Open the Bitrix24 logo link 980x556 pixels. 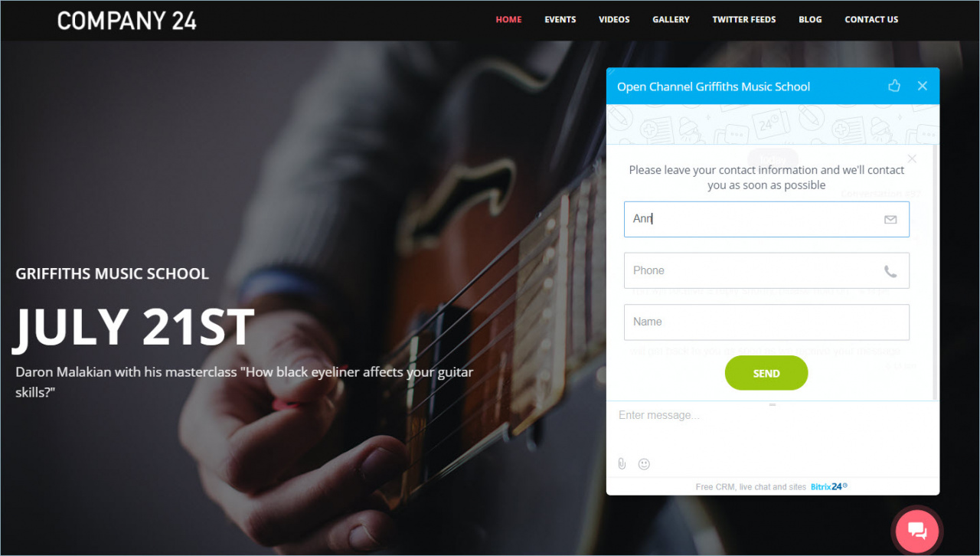(829, 486)
